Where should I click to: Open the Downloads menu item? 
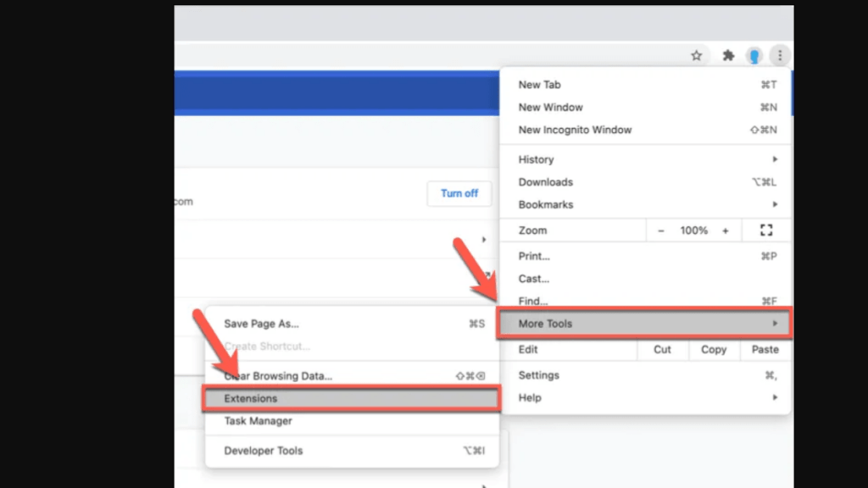[546, 182]
